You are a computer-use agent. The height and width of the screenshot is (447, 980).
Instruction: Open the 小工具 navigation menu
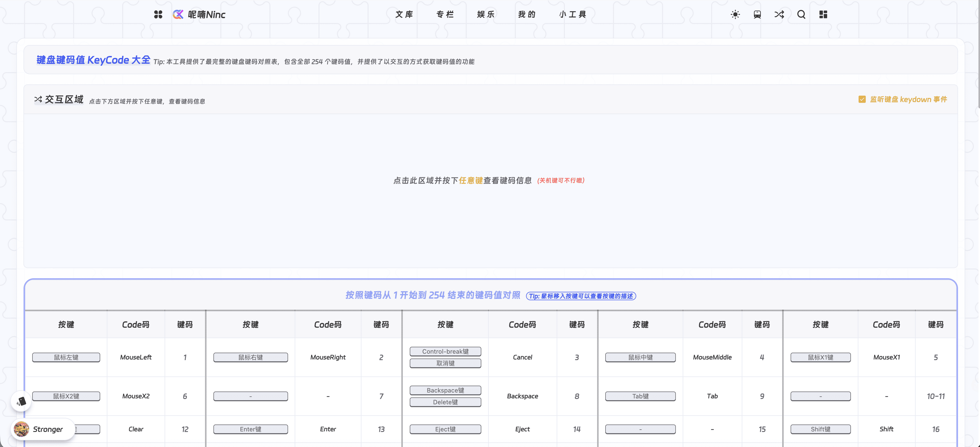click(x=573, y=15)
